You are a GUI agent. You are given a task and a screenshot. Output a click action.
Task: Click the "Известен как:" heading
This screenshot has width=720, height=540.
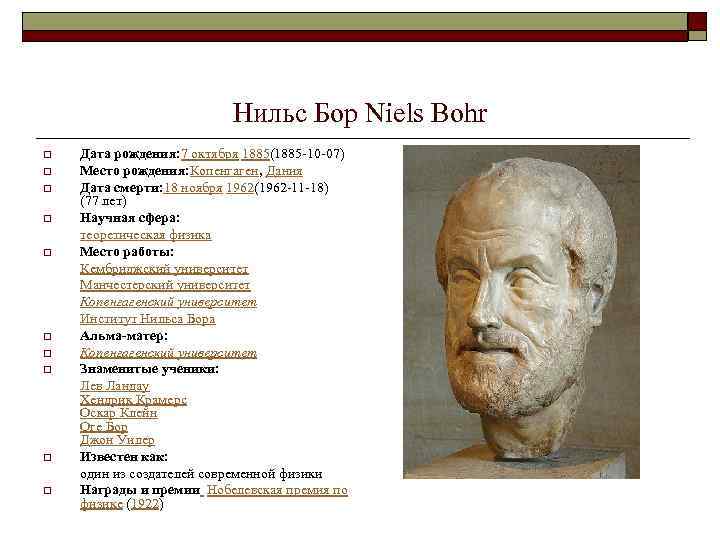(x=124, y=457)
